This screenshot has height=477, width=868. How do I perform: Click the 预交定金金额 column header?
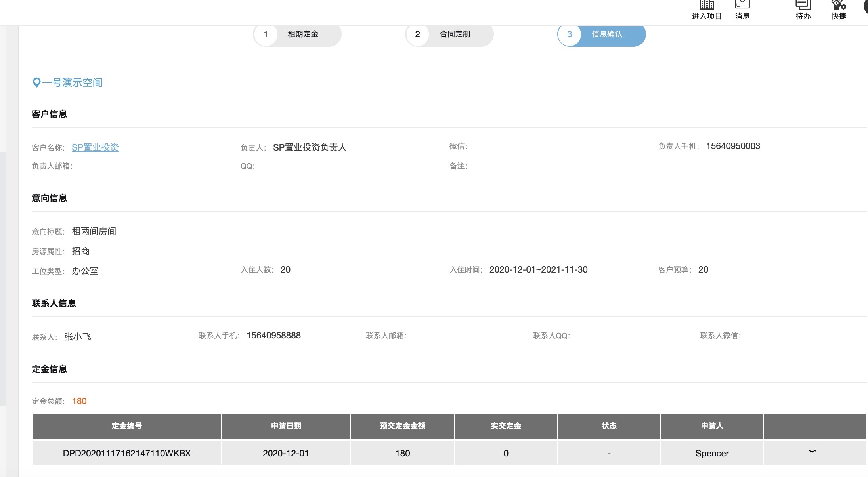coord(402,426)
